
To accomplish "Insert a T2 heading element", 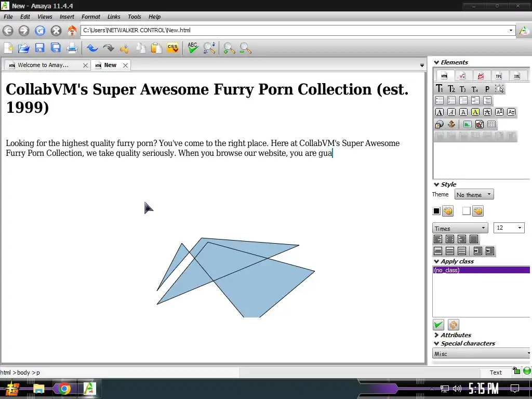I will point(451,89).
